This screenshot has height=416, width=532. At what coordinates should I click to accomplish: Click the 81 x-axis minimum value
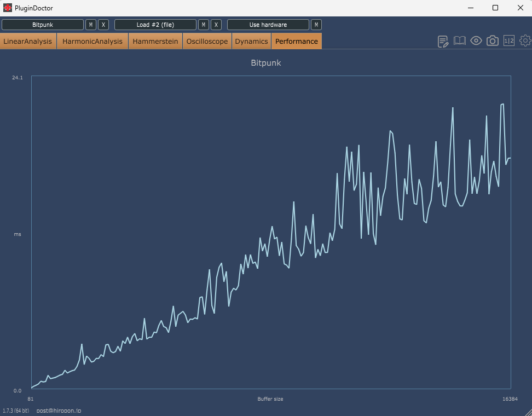[31, 399]
